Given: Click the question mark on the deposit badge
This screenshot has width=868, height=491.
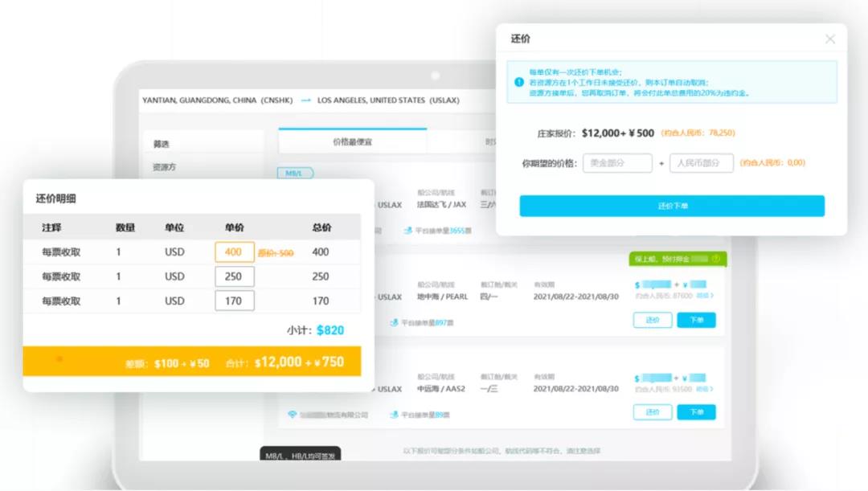Looking at the screenshot, I should (717, 259).
